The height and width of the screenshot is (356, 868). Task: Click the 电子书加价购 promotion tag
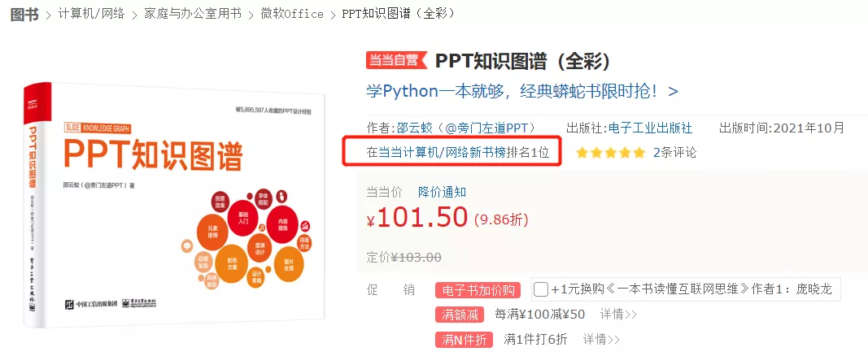[x=478, y=290]
